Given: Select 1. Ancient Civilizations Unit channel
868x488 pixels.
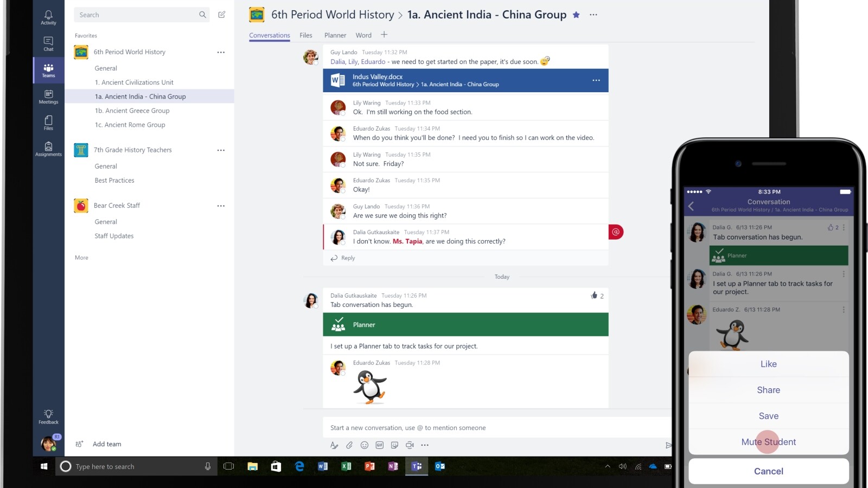Looking at the screenshot, I should coord(134,82).
